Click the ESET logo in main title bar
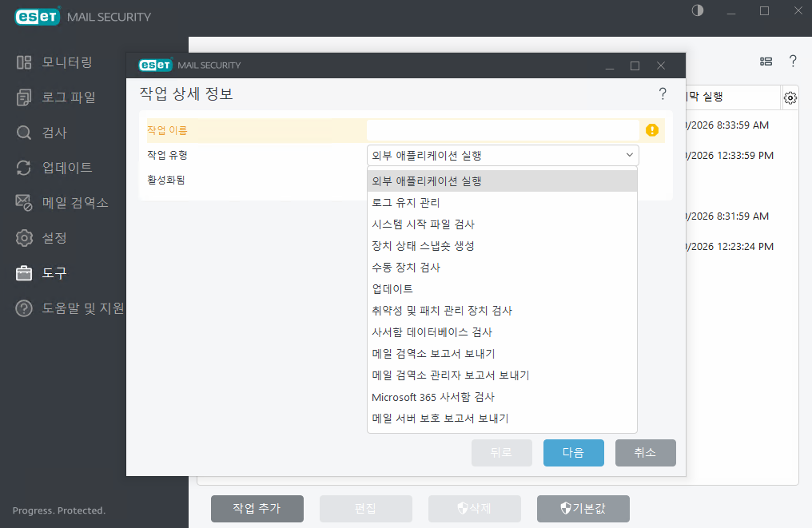This screenshot has height=528, width=812. pyautogui.click(x=38, y=17)
